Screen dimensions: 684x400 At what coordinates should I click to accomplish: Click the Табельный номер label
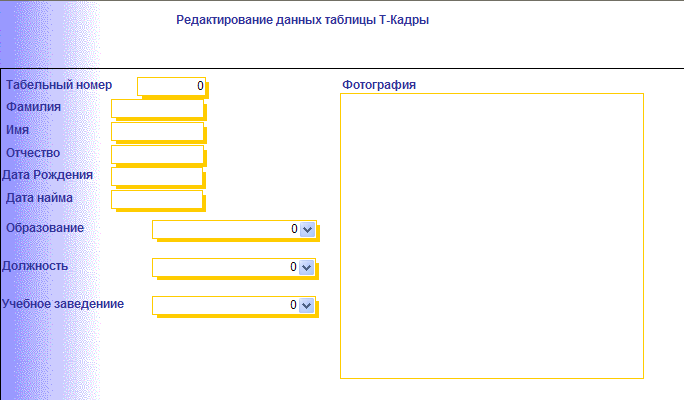click(60, 85)
